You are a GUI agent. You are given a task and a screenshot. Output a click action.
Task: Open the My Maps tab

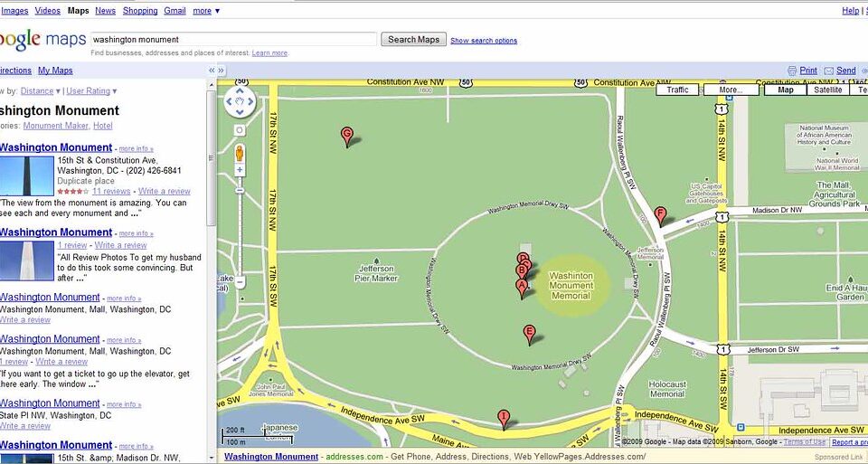point(55,71)
